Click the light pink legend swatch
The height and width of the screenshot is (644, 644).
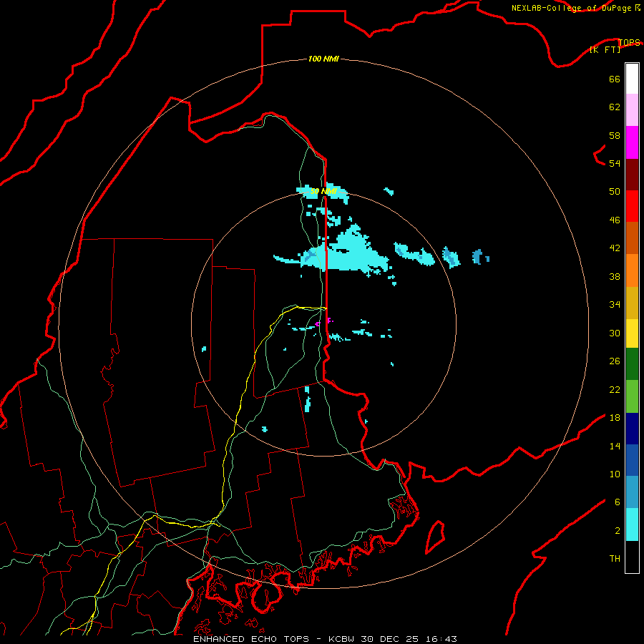[632, 110]
